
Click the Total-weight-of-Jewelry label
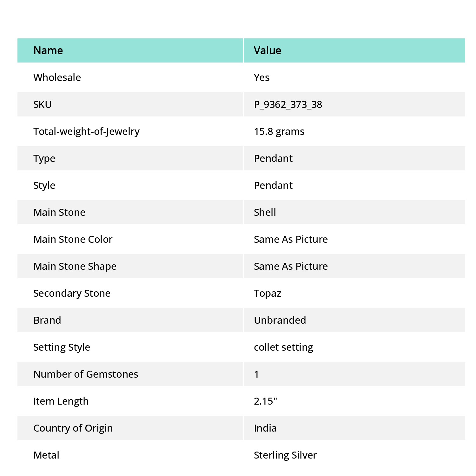[86, 131]
